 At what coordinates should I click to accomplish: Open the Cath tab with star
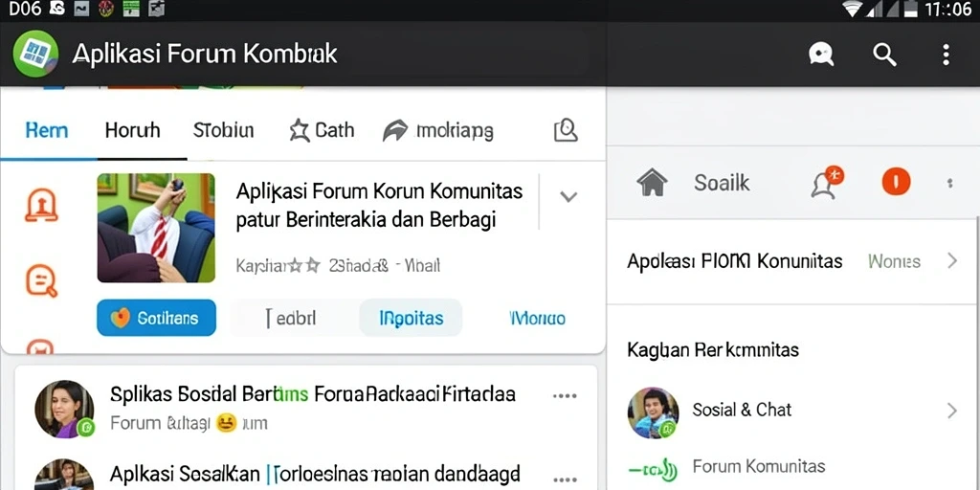click(x=322, y=130)
